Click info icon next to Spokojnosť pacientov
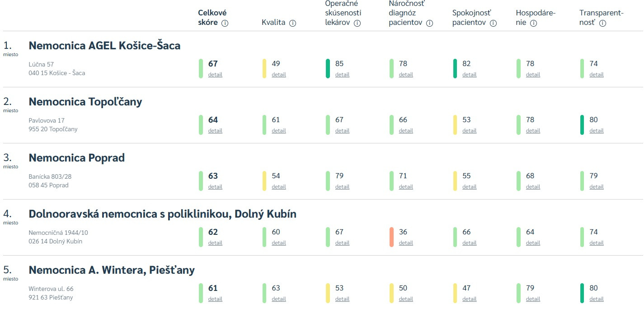 pos(493,23)
